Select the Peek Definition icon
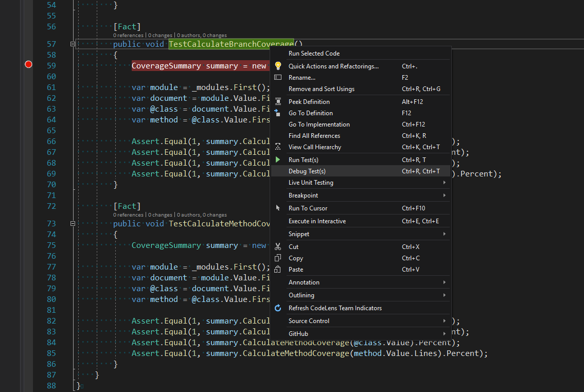Viewport: 584px width, 392px height. coord(278,101)
